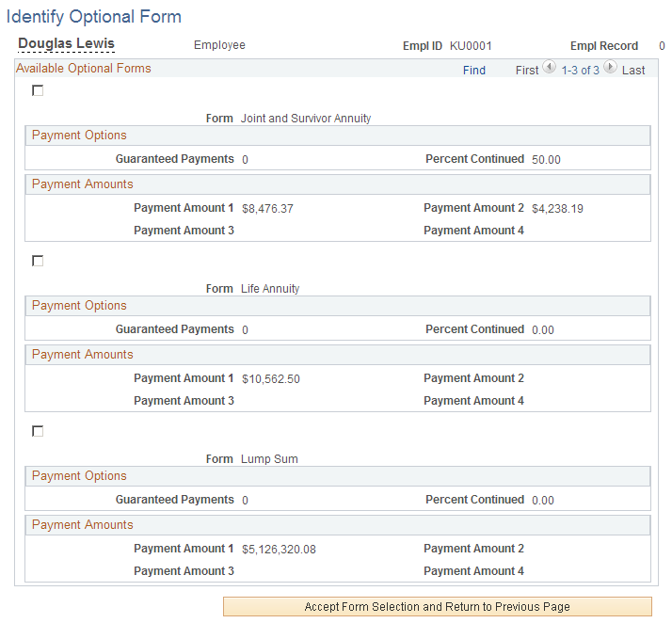Show next row arrow icon
The image size is (672, 623).
click(610, 67)
